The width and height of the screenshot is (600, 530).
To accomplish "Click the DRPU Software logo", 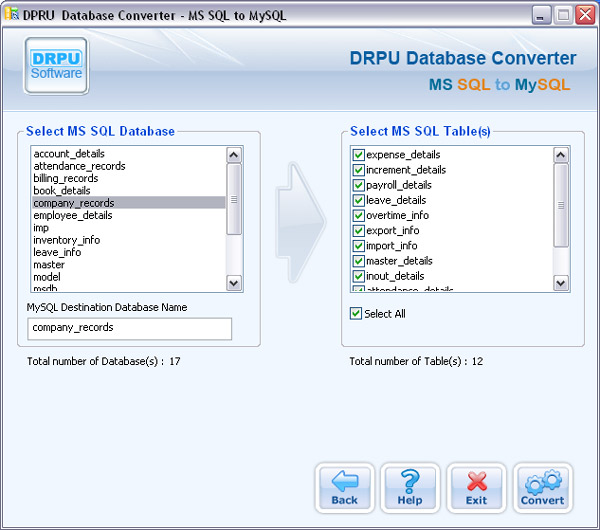I will [56, 65].
